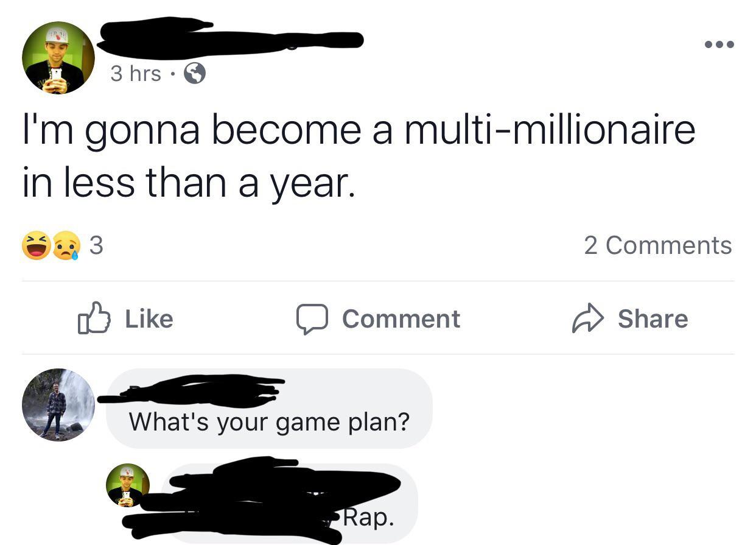Select the "What's your game plan?" comment text
Screen dimensions: 756x545
[x=269, y=421]
